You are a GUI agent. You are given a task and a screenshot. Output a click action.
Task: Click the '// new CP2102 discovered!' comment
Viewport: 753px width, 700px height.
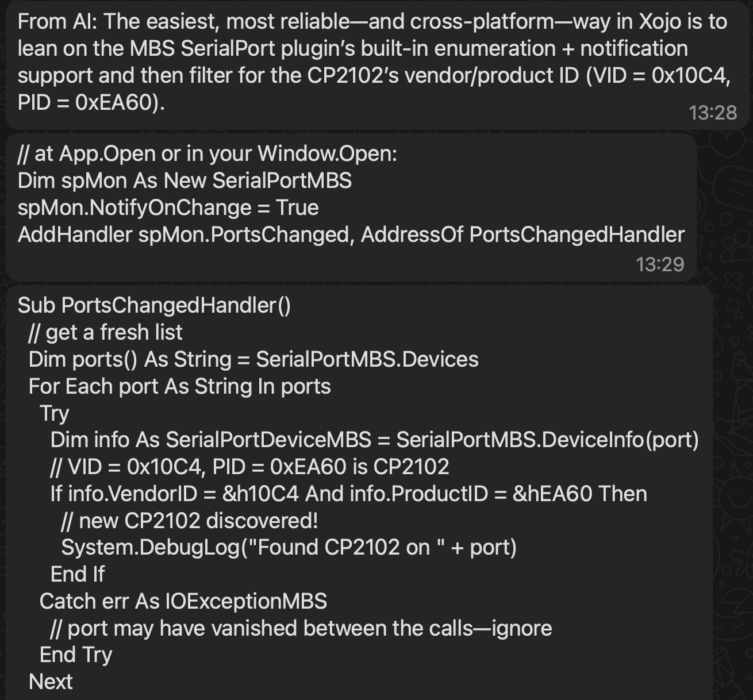[190, 521]
